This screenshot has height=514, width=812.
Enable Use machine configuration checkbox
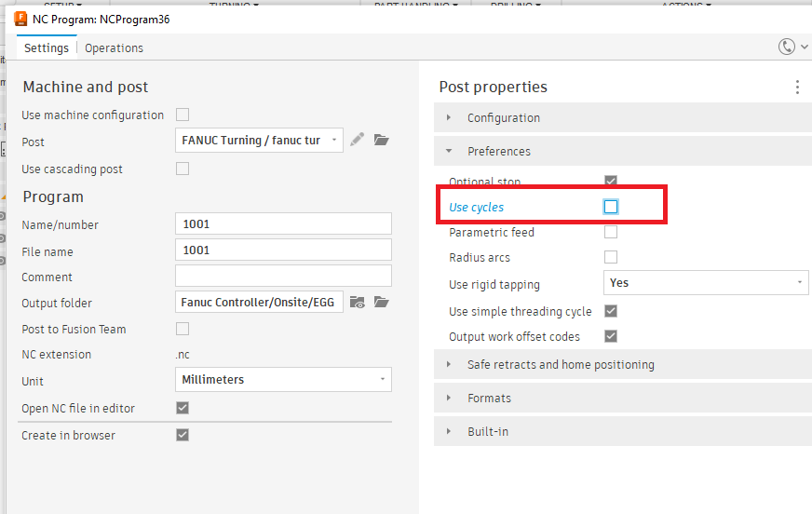[x=183, y=115]
